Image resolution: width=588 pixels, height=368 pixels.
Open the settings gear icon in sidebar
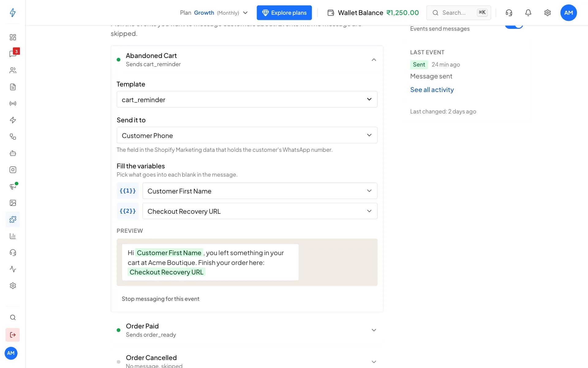13,286
